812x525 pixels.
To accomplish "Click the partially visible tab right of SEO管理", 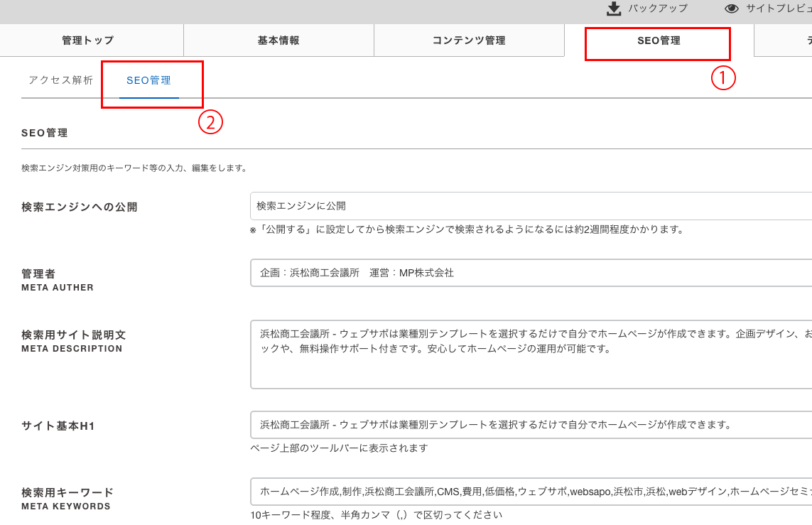I will pos(785,40).
